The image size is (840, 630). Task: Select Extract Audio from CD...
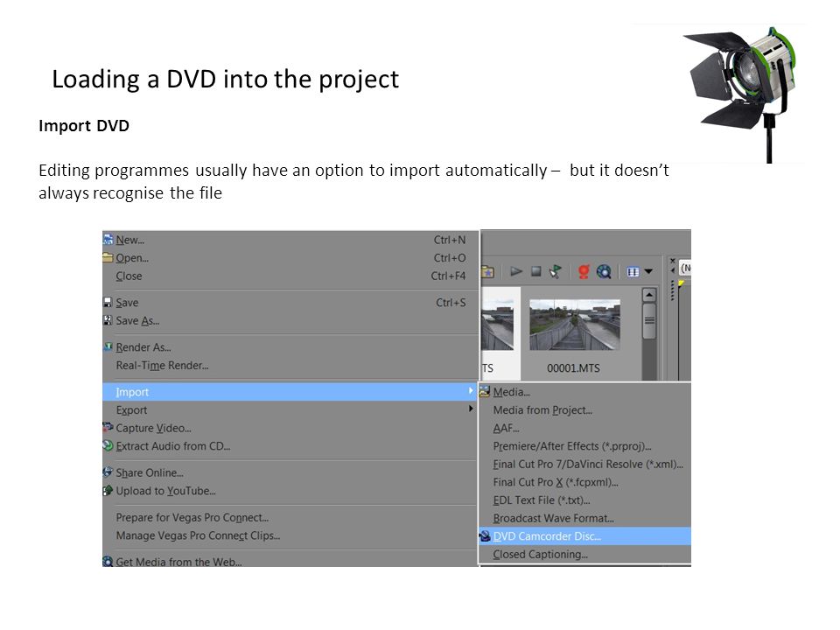[x=290, y=445]
